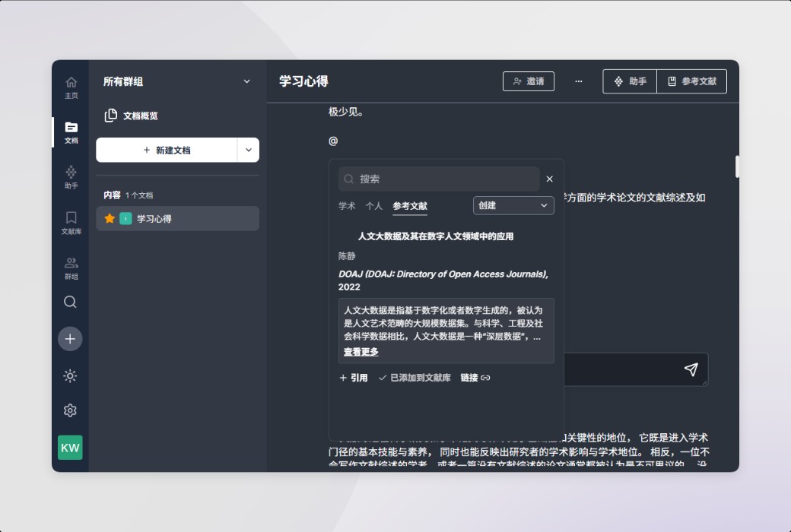Toggle light theme sun icon
Image resolution: width=791 pixels, height=532 pixels.
tap(70, 375)
